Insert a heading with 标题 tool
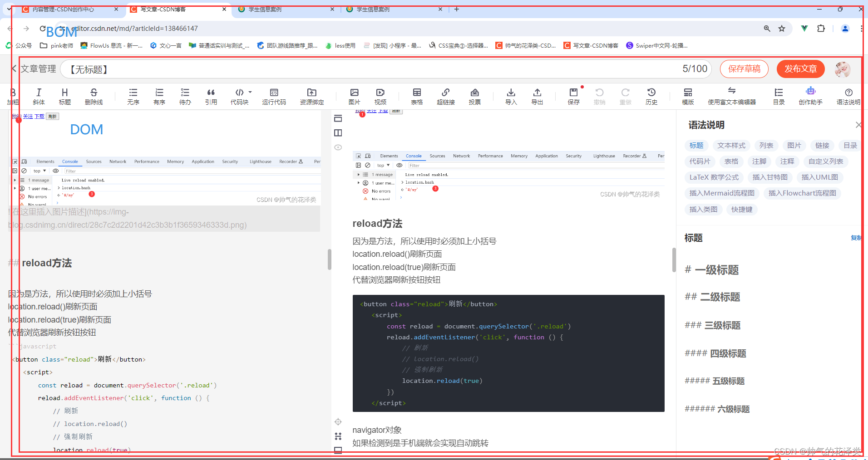Screen dimensions: 868x460 [64, 97]
